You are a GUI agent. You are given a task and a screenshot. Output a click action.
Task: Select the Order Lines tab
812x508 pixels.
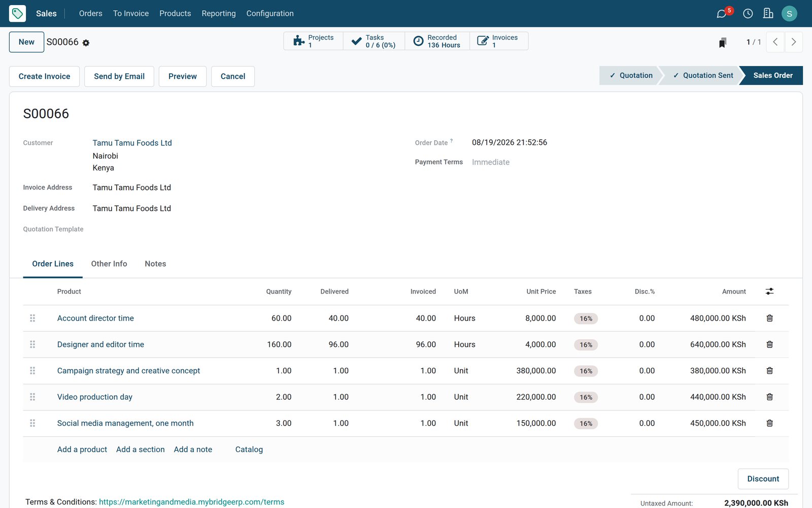(53, 264)
